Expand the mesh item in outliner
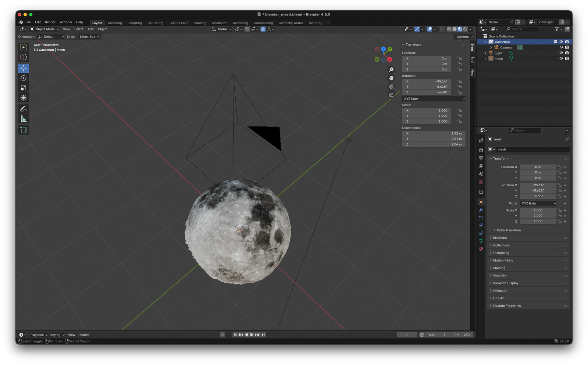 485,58
